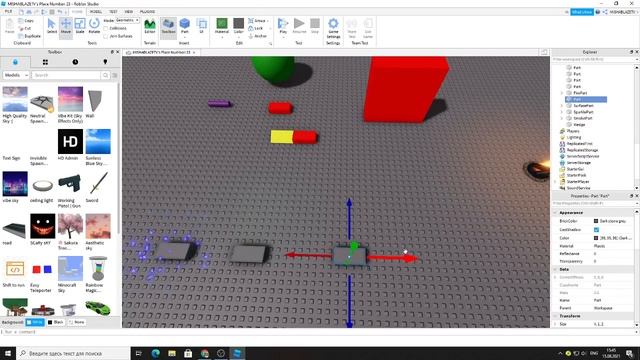Click the Toolbox filter options icon
Screen dimensions: 640x360
click(115, 75)
